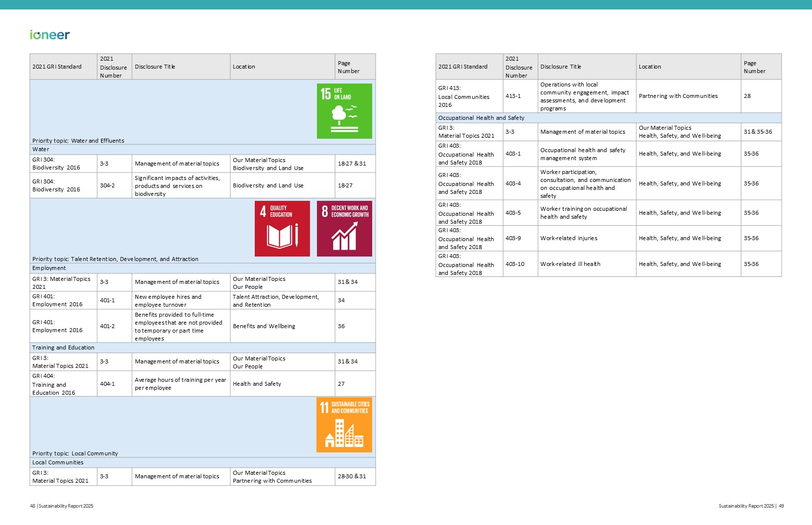Click the page 48 Sustainability Report footer
Screen dimensions: 812x525
(62, 506)
